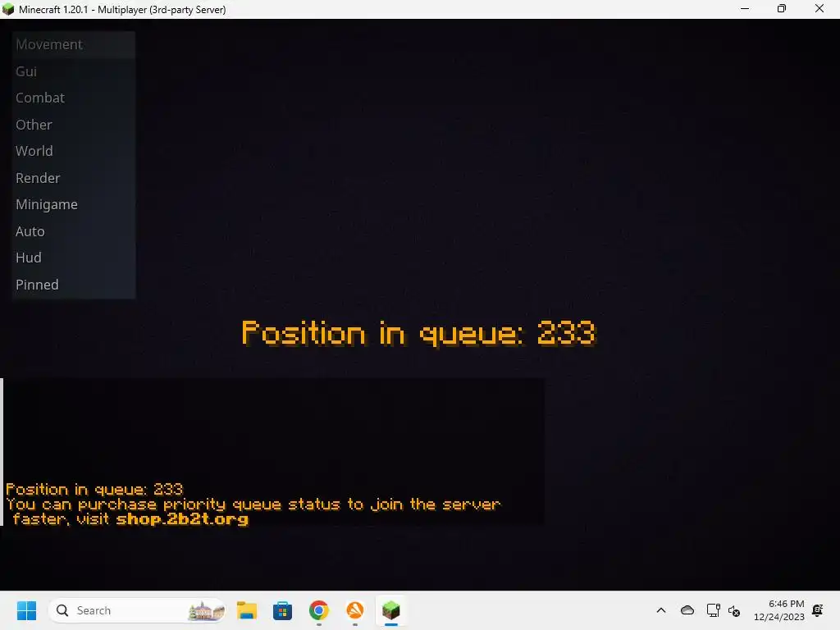Click the muted volume tray icon

[734, 610]
